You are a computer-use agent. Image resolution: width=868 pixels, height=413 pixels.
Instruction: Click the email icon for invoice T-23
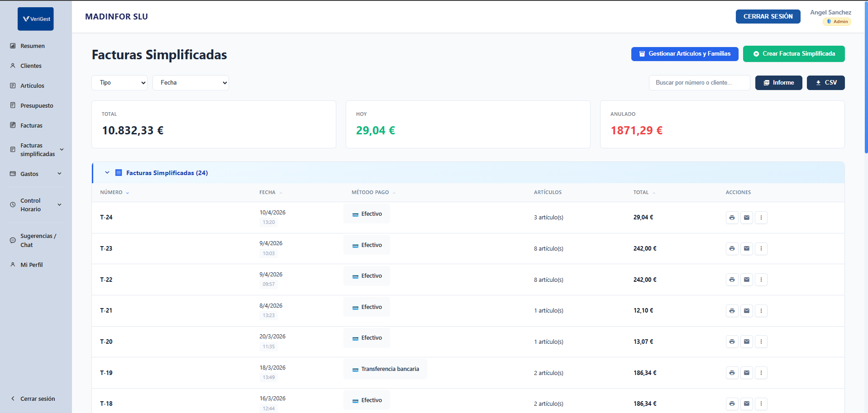point(746,248)
